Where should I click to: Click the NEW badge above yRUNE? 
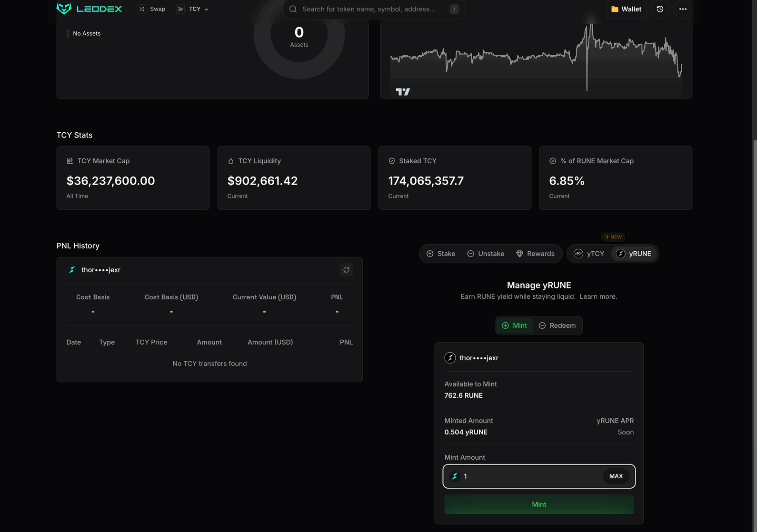[613, 237]
